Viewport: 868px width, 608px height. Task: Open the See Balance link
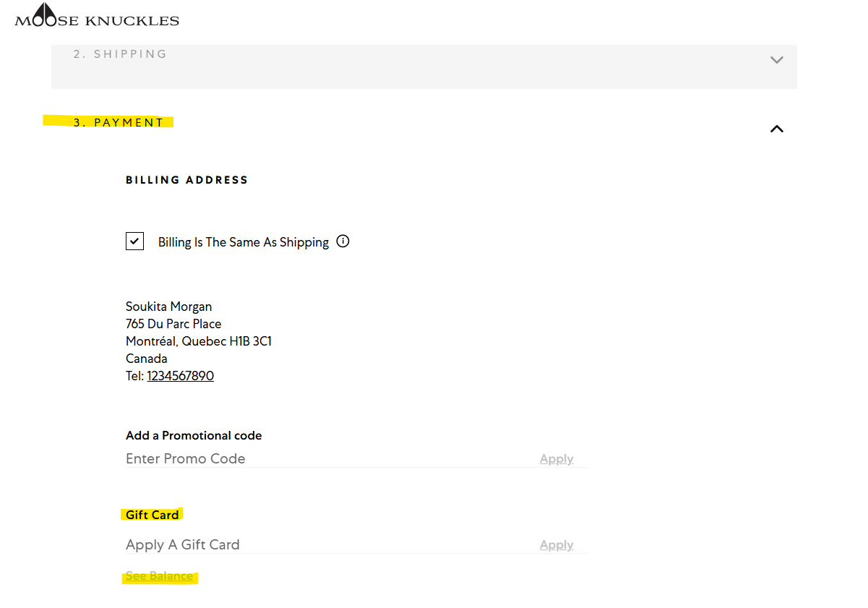pyautogui.click(x=160, y=576)
